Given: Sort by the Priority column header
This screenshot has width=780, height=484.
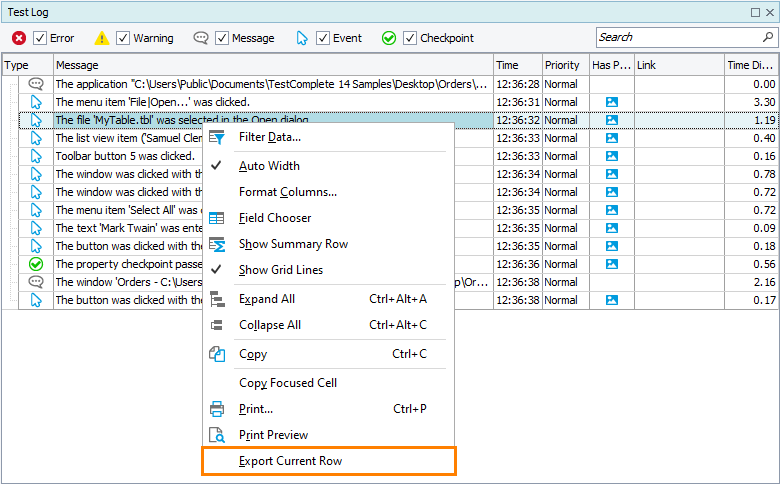Looking at the screenshot, I should coord(562,65).
